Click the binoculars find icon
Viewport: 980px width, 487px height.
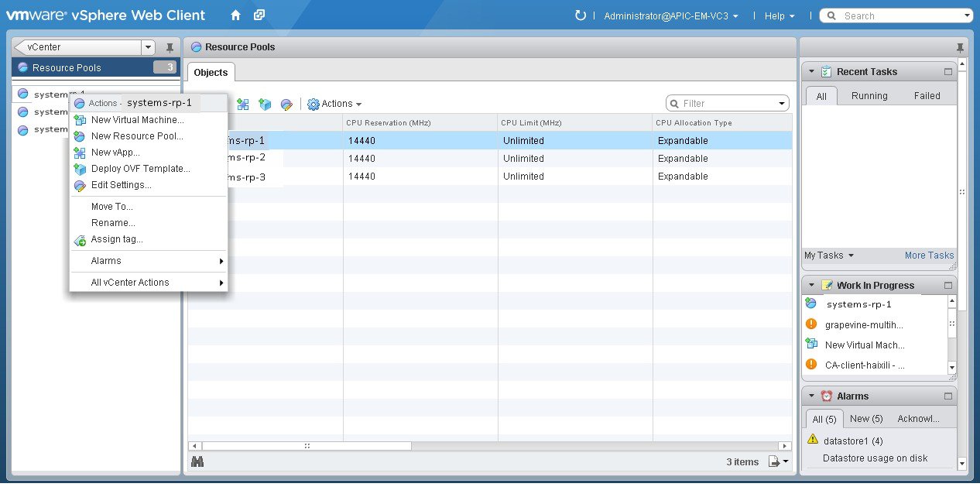click(x=197, y=461)
